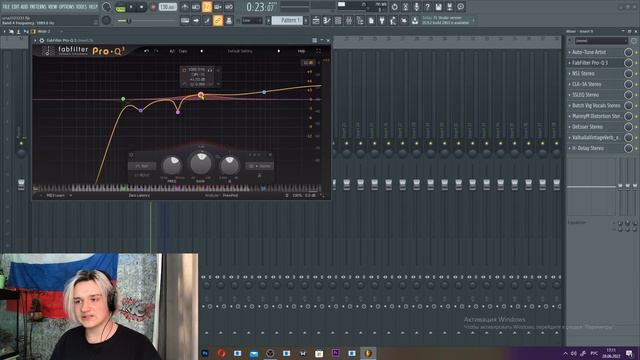Screen dimensions: 640x360
Task: Open Auto-Tune Artist slot arrow menu
Action: [x=570, y=52]
